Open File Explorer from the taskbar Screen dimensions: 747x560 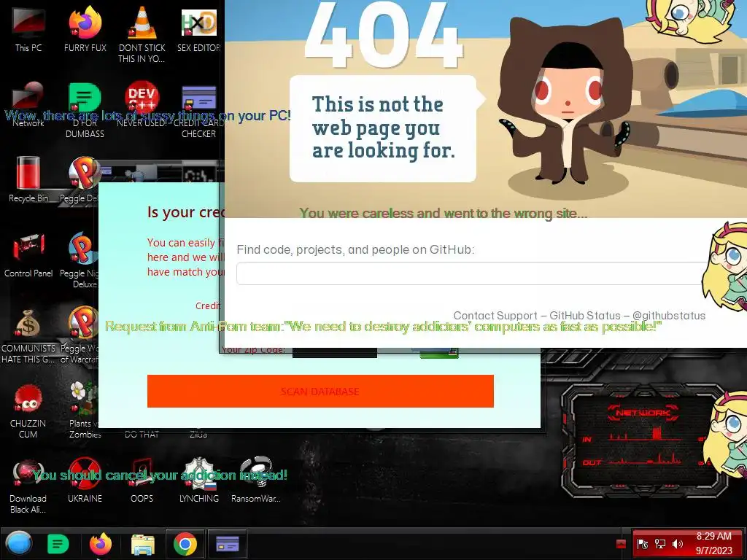[142, 544]
